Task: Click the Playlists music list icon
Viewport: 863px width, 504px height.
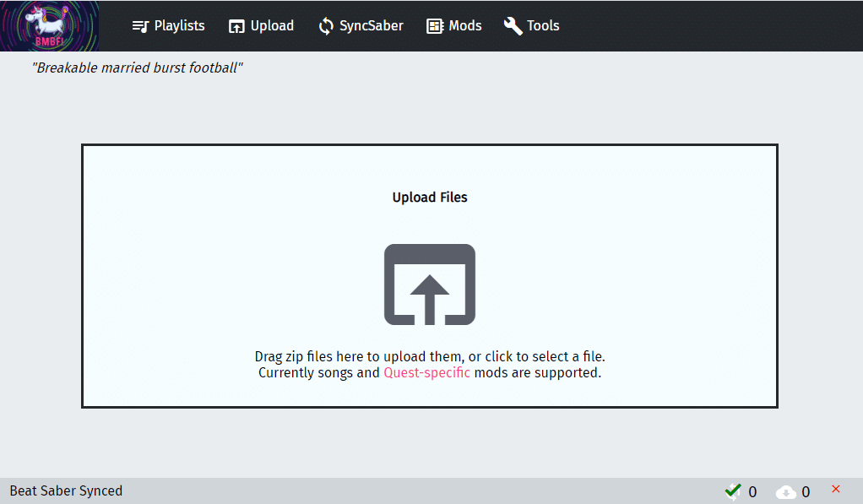Action: (x=140, y=26)
